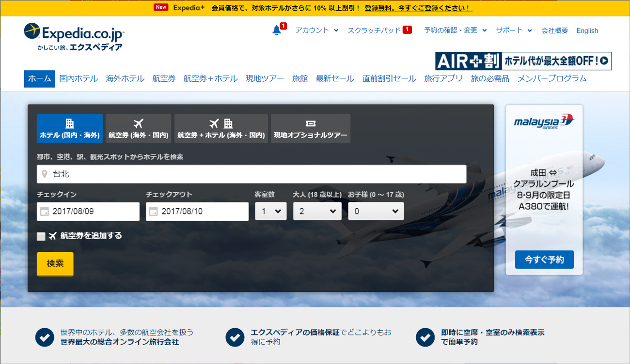This screenshot has height=364, width=630.
Task: Click the checkmark icon beside 世界中のホテル
Action: (45, 337)
